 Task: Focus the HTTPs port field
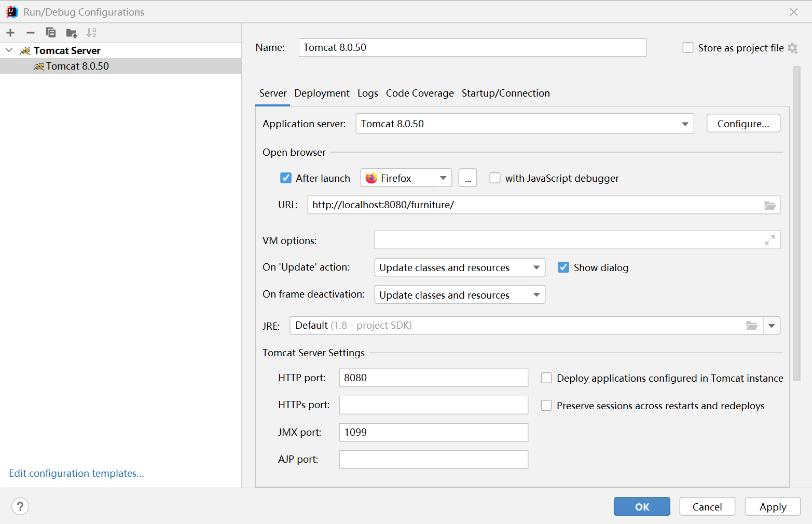[434, 405]
